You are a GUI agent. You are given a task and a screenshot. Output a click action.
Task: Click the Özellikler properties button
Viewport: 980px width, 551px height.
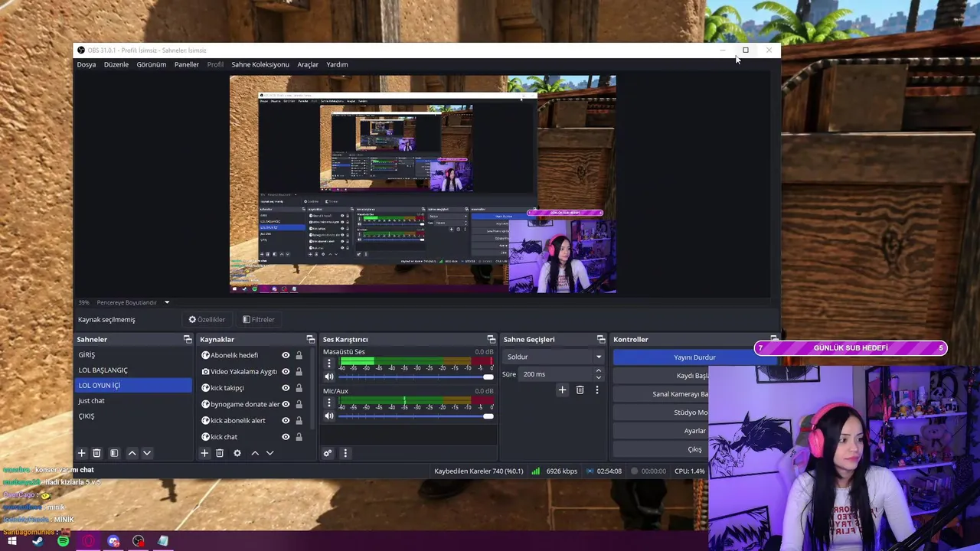[207, 319]
